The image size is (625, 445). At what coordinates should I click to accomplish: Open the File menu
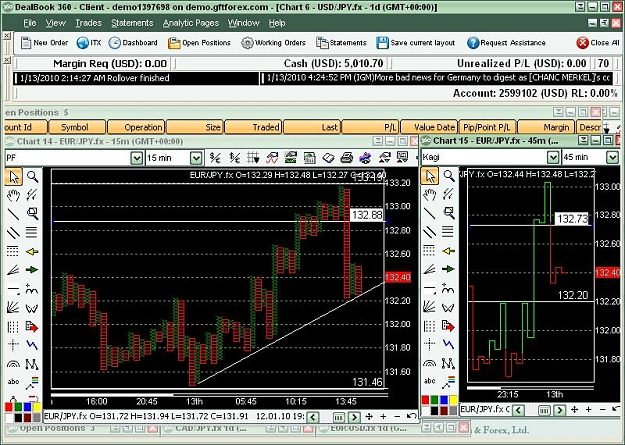coord(30,23)
